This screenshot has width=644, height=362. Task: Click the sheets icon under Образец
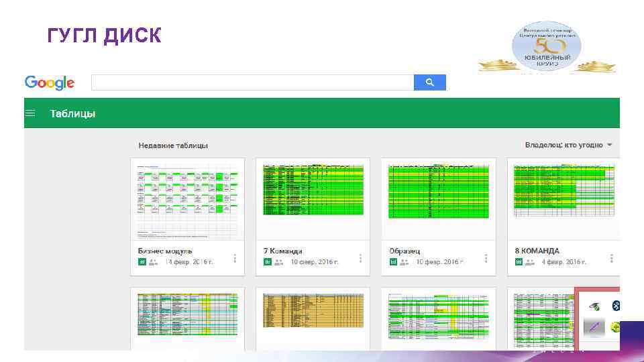click(393, 262)
